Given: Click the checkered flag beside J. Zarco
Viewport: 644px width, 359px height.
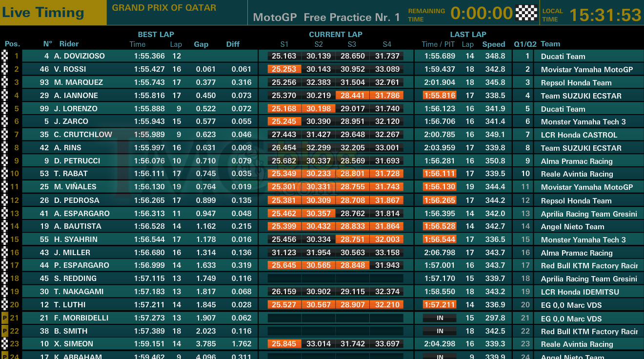Looking at the screenshot, I should coord(5,121).
